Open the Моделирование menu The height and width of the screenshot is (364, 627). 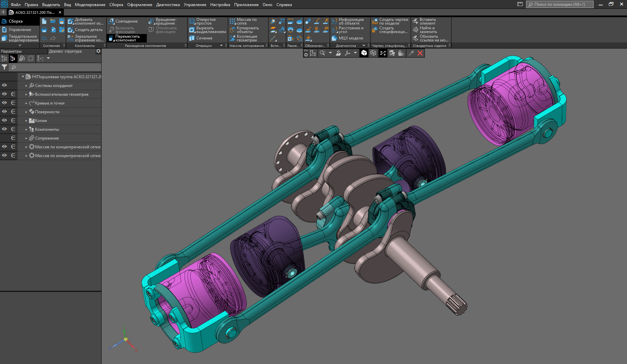[x=90, y=5]
